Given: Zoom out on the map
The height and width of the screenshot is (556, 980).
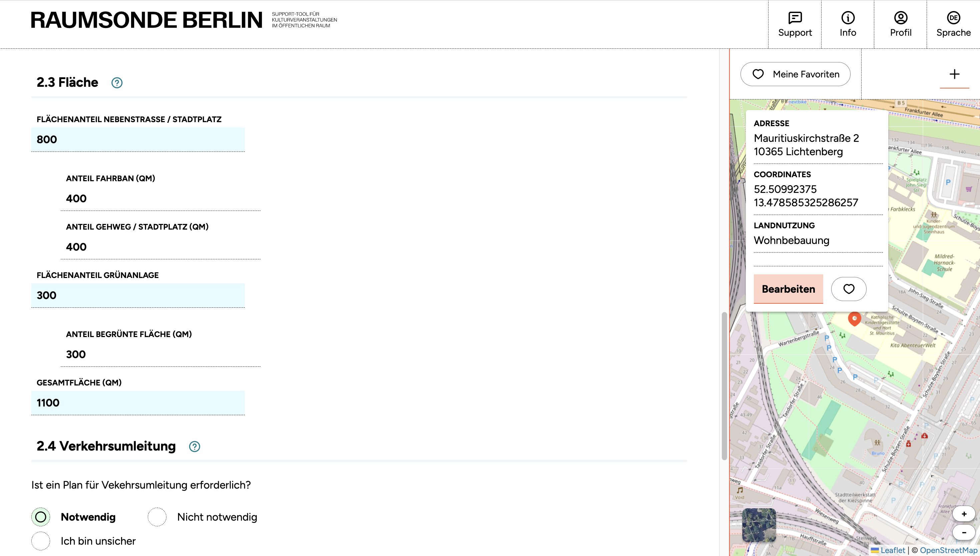Looking at the screenshot, I should (964, 532).
